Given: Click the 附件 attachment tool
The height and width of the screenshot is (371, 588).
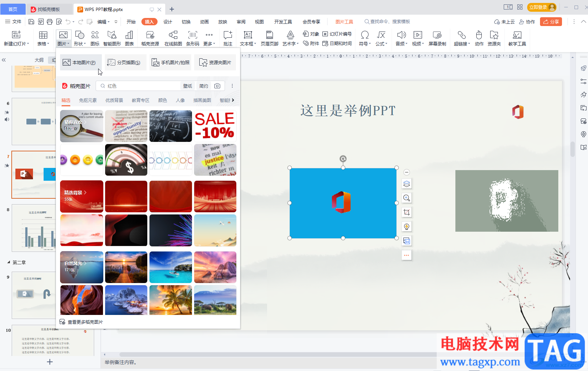Looking at the screenshot, I should click(311, 43).
